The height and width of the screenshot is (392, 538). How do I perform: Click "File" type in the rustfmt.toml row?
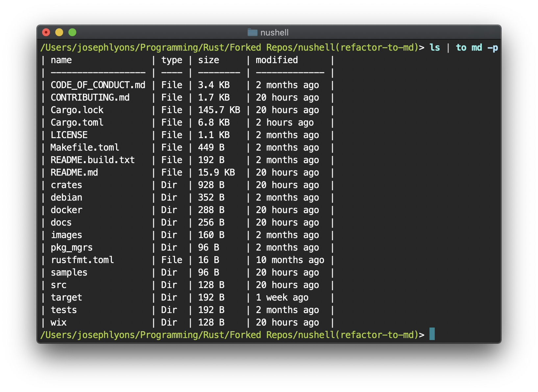(x=172, y=260)
